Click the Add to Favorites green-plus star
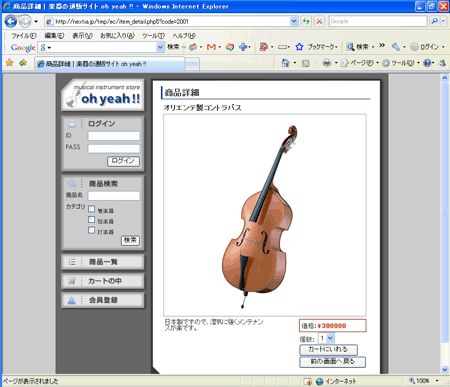Viewport: 450px width, 387px height. pos(23,63)
